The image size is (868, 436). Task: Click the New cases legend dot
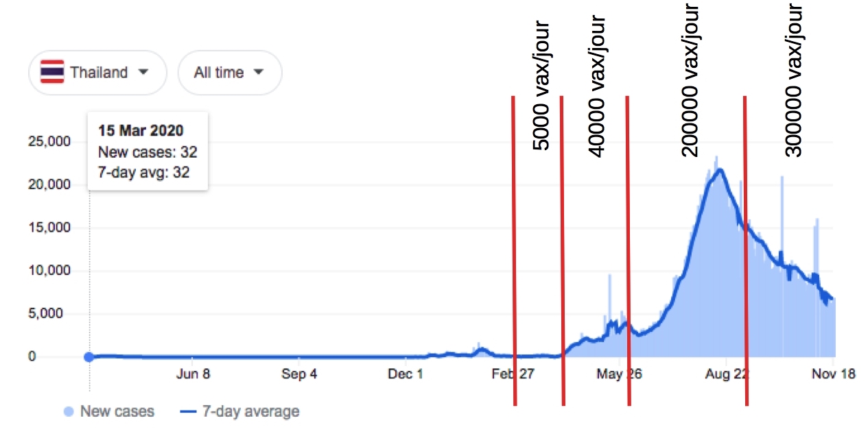(69, 412)
